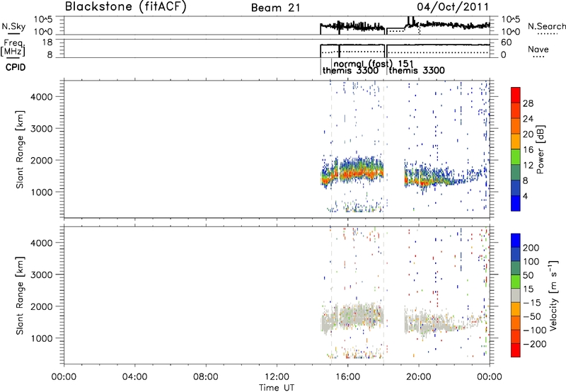This screenshot has width=566, height=392.
Task: Click the first 'themis 3300' CPID label
Action: (350, 70)
